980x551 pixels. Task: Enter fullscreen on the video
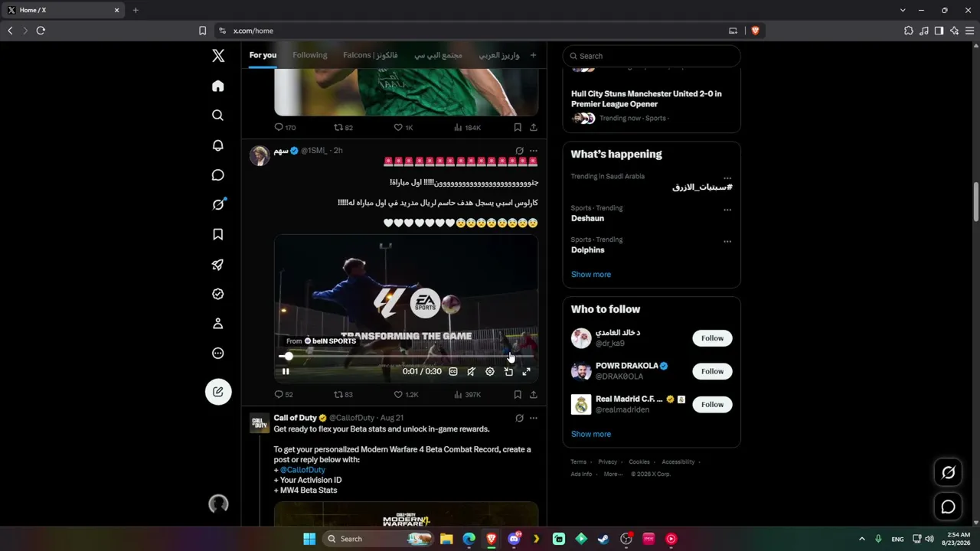(527, 372)
